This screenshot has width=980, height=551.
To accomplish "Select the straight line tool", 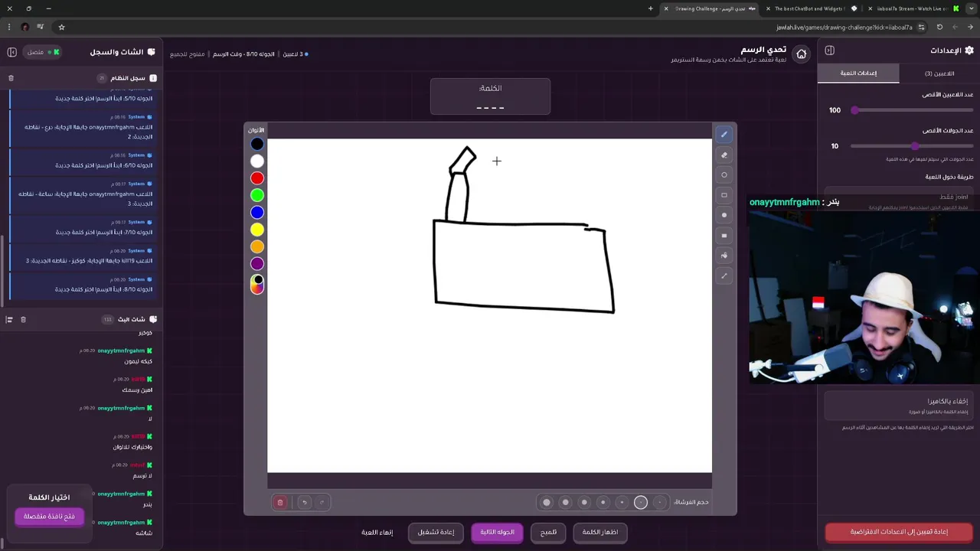I will tap(724, 275).
